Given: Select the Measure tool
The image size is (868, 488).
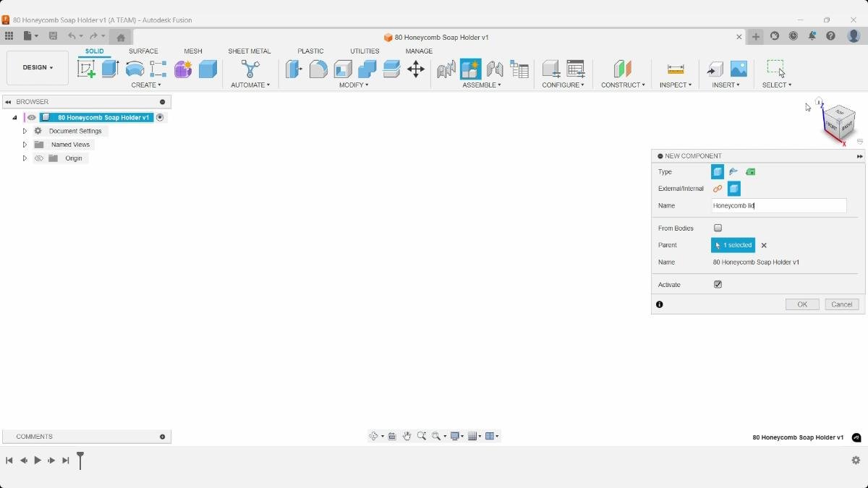Looking at the screenshot, I should (x=676, y=69).
